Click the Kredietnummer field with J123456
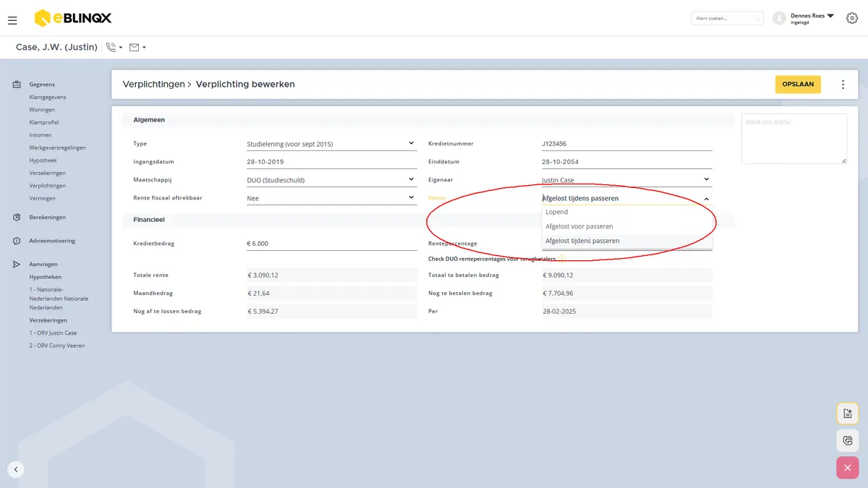 [627, 144]
